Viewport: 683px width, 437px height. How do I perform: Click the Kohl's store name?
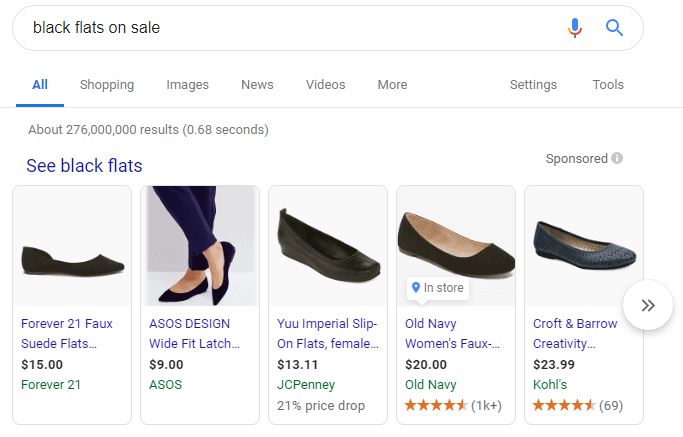[550, 385]
